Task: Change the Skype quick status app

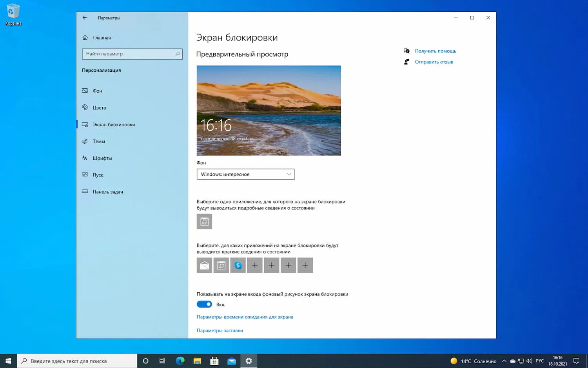Action: tap(238, 266)
